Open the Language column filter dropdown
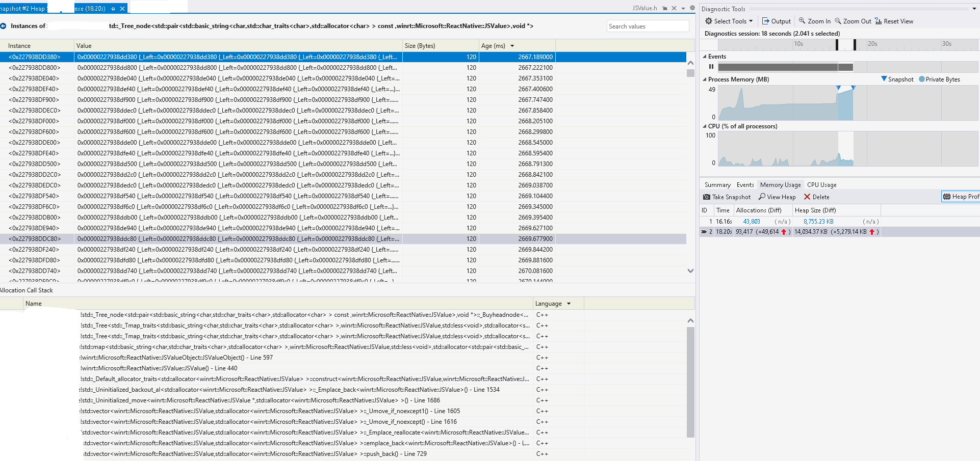Image resolution: width=980 pixels, height=461 pixels. (569, 304)
